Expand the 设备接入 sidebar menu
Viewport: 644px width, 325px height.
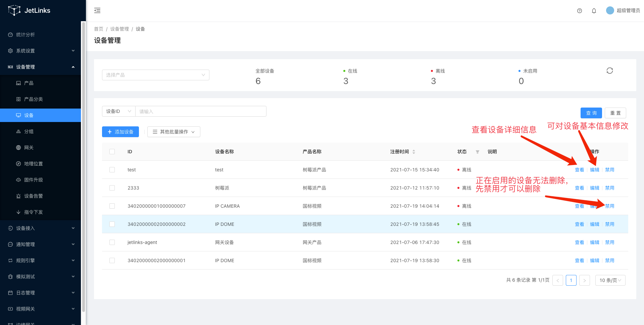[x=40, y=228]
